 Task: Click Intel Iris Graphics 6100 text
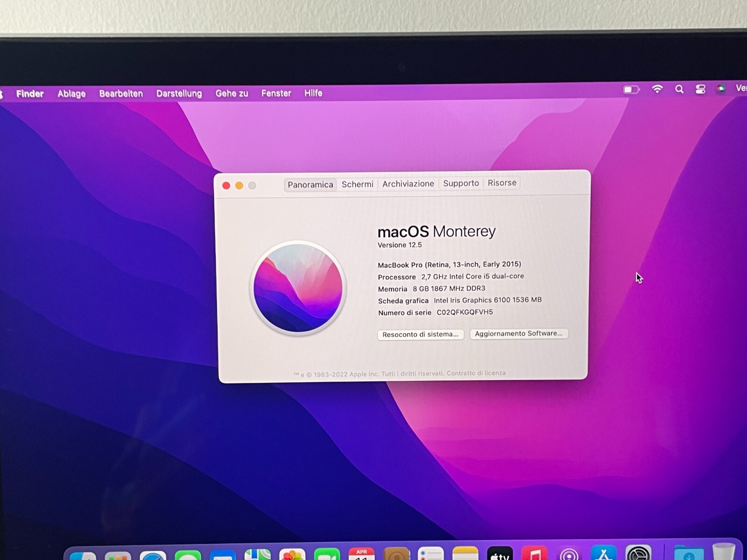(487, 300)
